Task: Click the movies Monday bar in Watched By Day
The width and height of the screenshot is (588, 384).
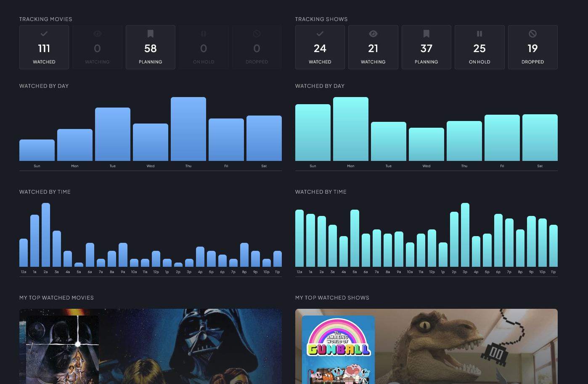Action: pyautogui.click(x=75, y=145)
